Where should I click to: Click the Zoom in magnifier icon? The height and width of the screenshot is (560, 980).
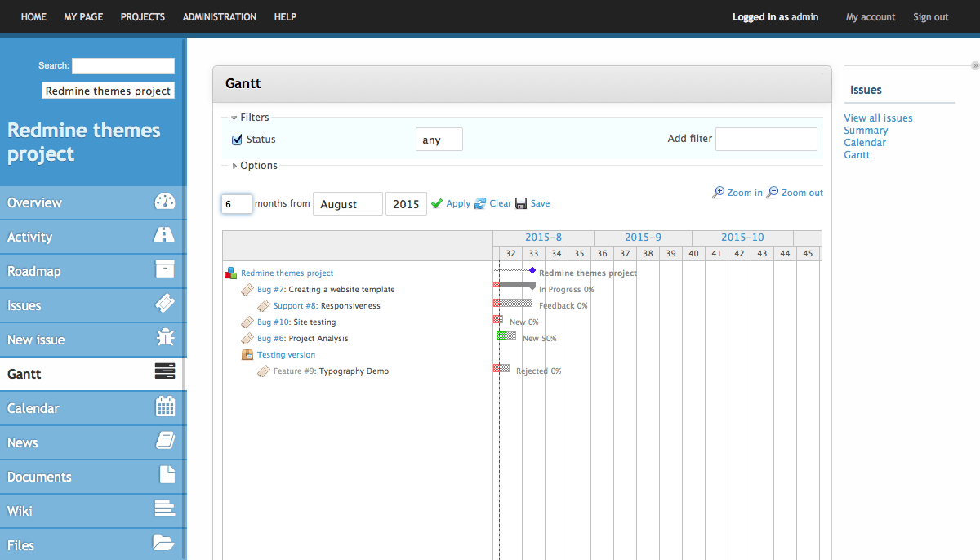coord(719,193)
